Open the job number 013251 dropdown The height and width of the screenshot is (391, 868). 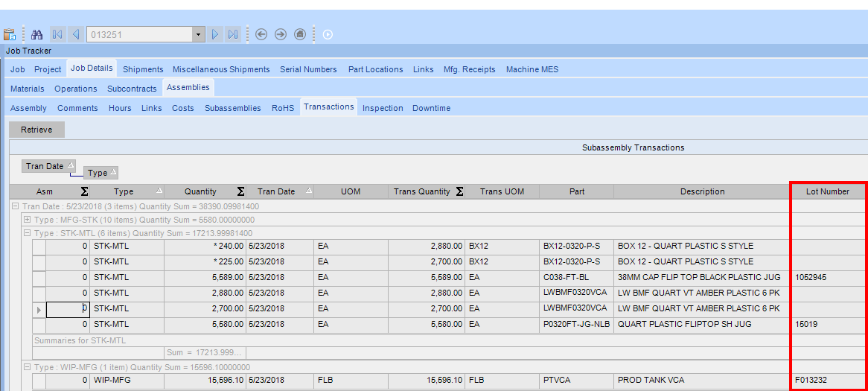(x=198, y=34)
